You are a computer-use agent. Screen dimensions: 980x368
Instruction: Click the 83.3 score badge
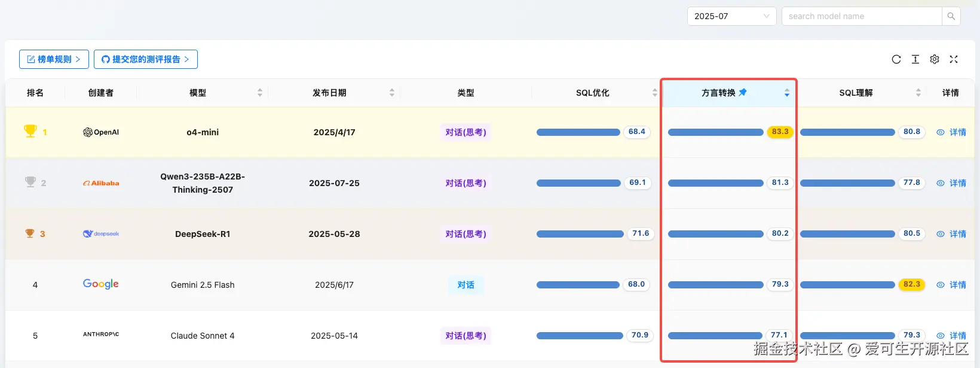[780, 132]
